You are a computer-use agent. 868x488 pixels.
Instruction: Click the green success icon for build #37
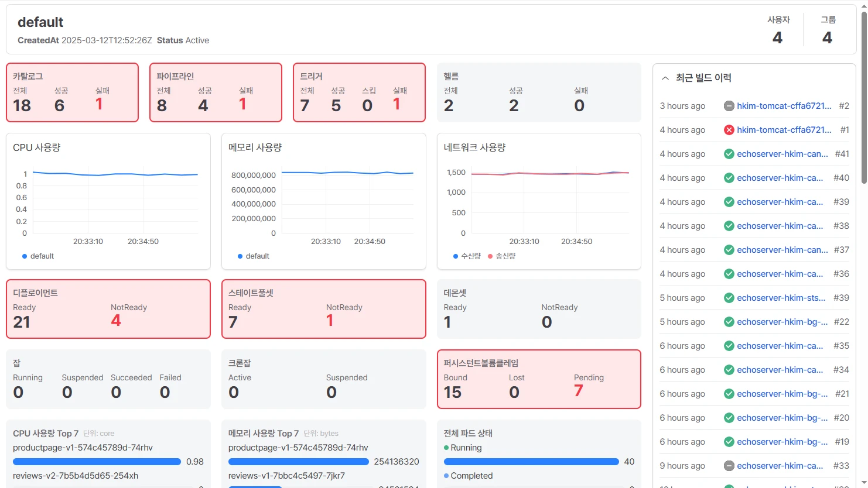pyautogui.click(x=729, y=250)
